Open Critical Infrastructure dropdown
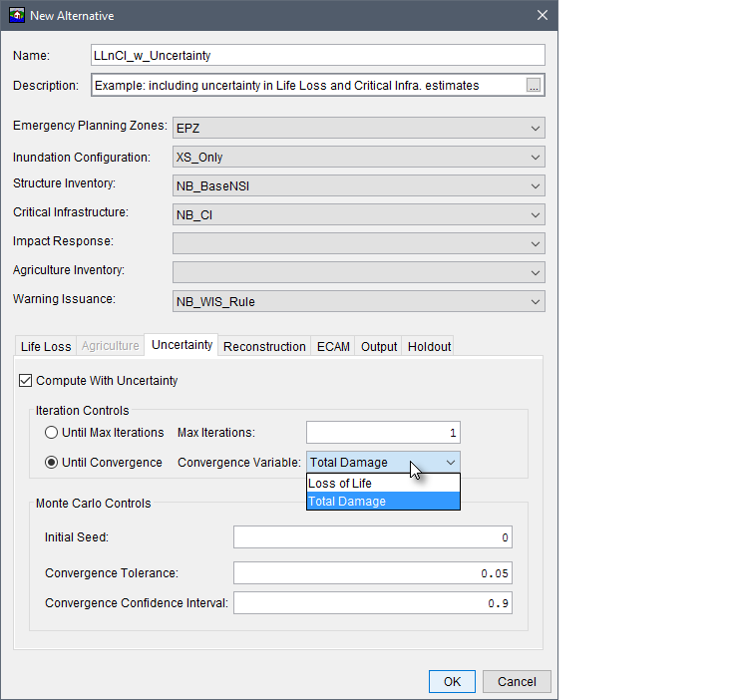The height and width of the screenshot is (700, 733). coord(536,214)
